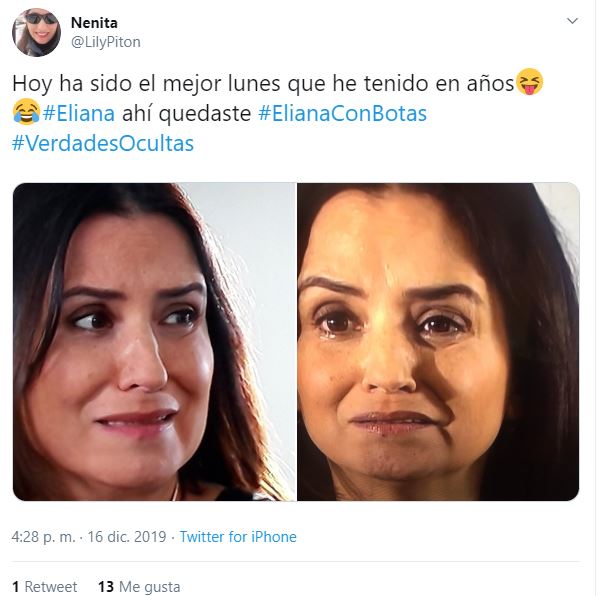Open the #ElianaConBotas hashtag
Screen dimensions: 614x596
pyautogui.click(x=343, y=114)
